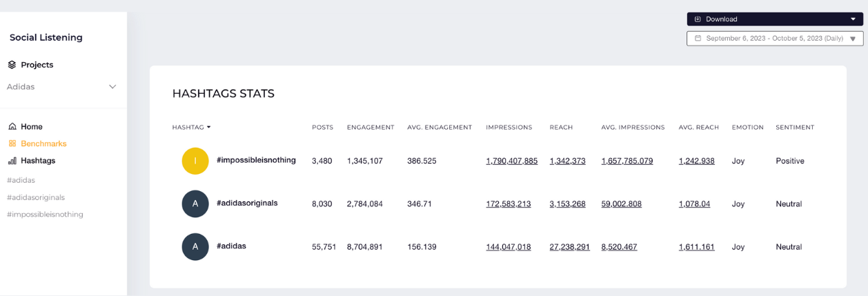The width and height of the screenshot is (868, 296).
Task: Open avg. reach link 1,611.161
Action: tap(697, 247)
